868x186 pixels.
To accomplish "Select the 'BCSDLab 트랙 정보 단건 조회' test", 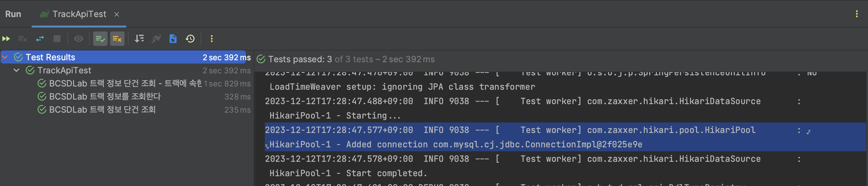I will click(x=102, y=110).
